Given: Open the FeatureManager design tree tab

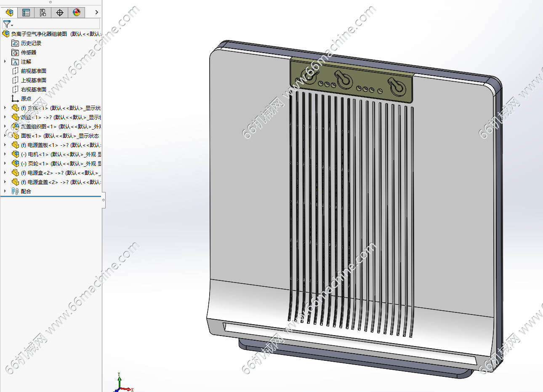Looking at the screenshot, I should (x=9, y=13).
